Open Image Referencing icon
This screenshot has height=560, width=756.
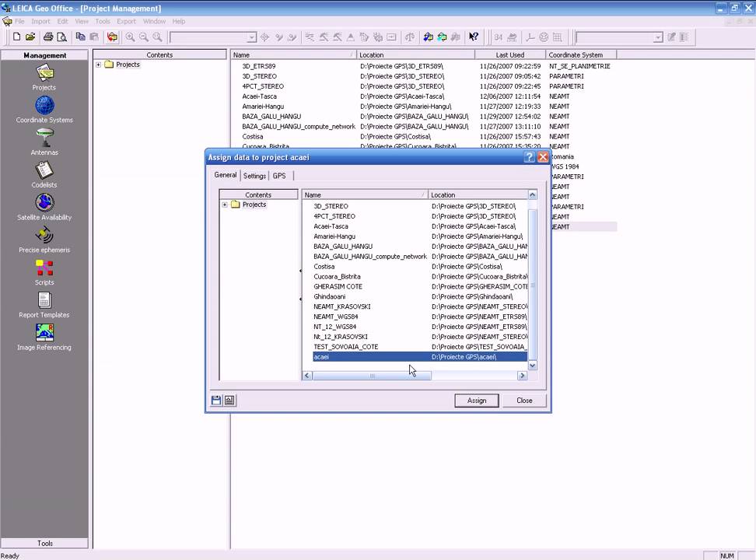point(44,337)
